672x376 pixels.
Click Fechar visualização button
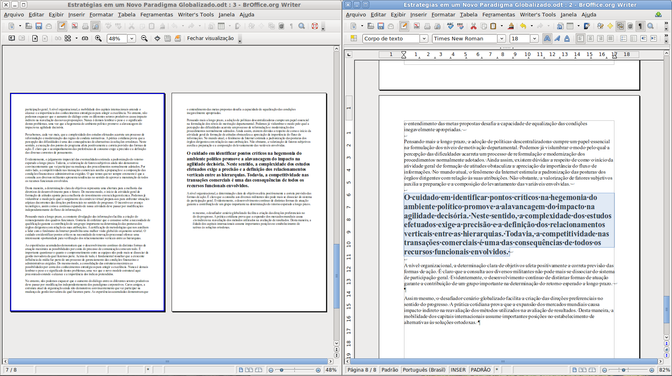click(210, 38)
